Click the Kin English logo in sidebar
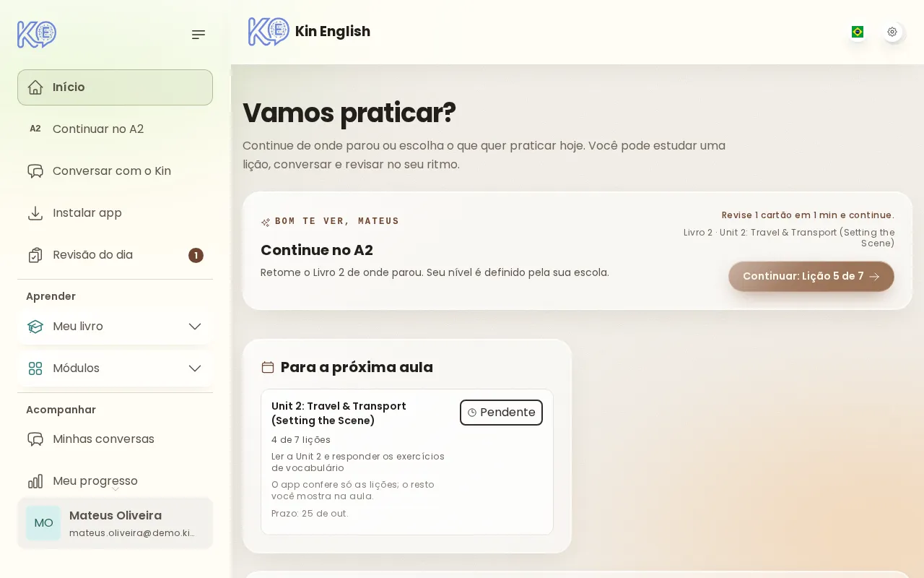This screenshot has height=578, width=924. click(x=37, y=34)
